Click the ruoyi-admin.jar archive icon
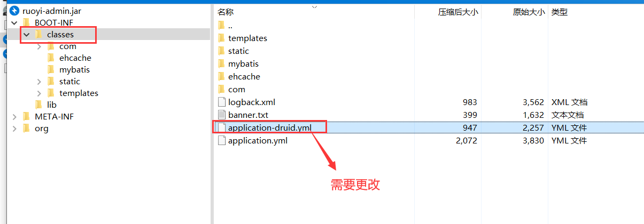Image resolution: width=644 pixels, height=224 pixels. (14, 11)
